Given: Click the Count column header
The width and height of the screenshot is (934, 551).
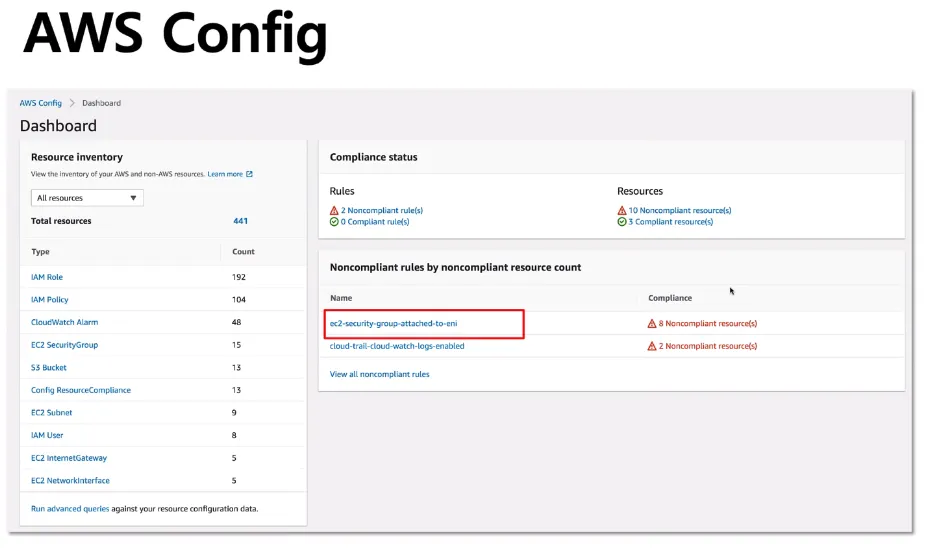Looking at the screenshot, I should coord(243,251).
